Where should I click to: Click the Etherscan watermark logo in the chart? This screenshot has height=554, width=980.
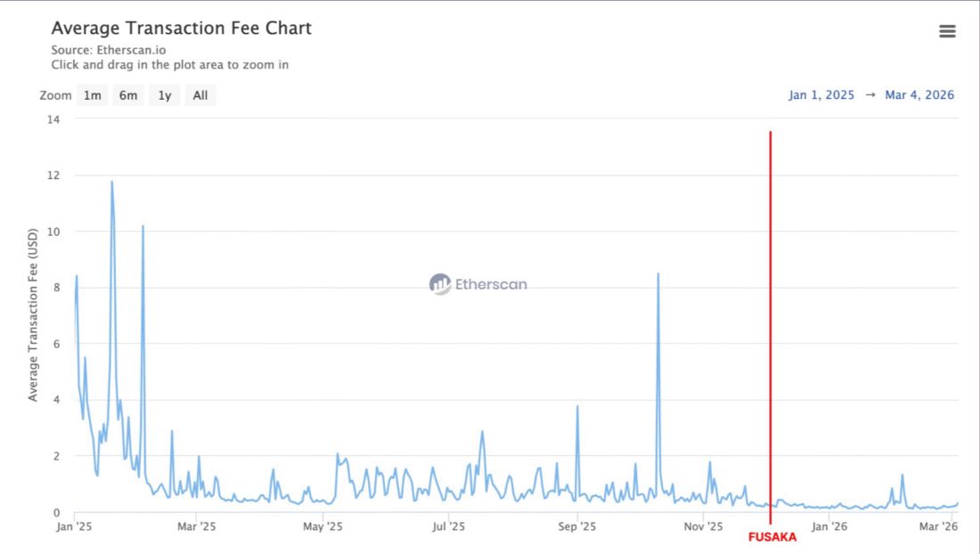478,284
